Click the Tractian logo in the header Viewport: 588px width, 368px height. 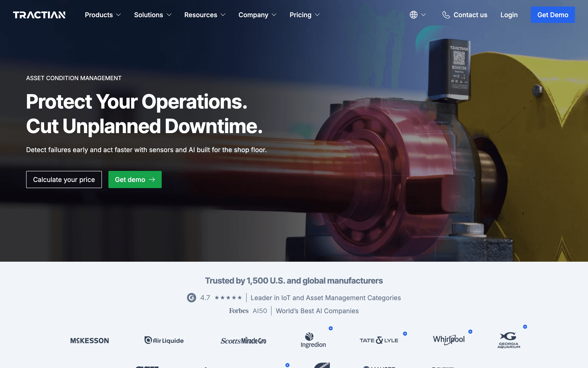coord(39,15)
